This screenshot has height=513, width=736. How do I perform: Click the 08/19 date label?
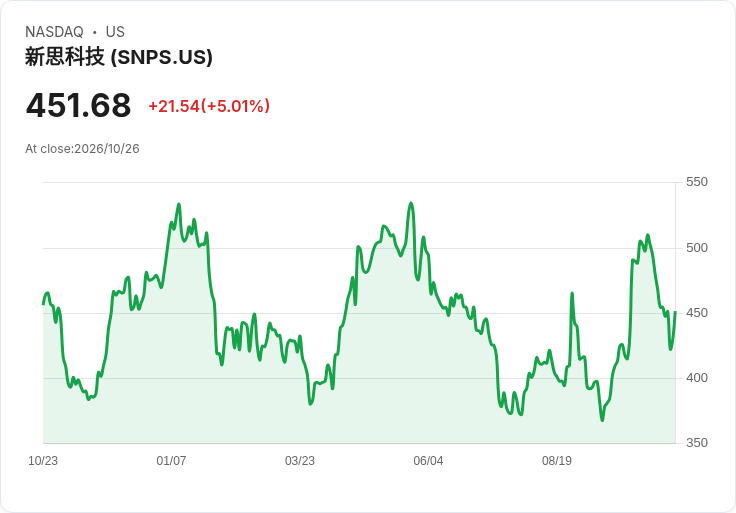[x=557, y=461]
